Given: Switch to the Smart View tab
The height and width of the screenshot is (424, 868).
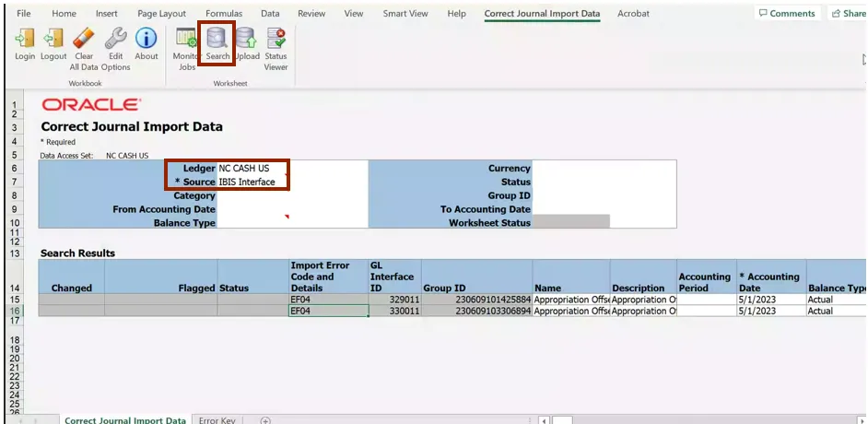Looking at the screenshot, I should (406, 14).
